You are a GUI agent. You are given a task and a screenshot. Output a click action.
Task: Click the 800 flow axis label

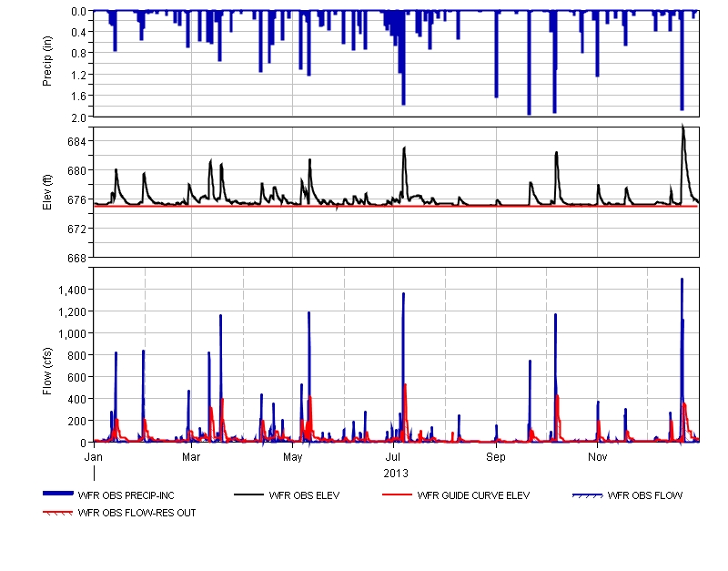coord(77,356)
